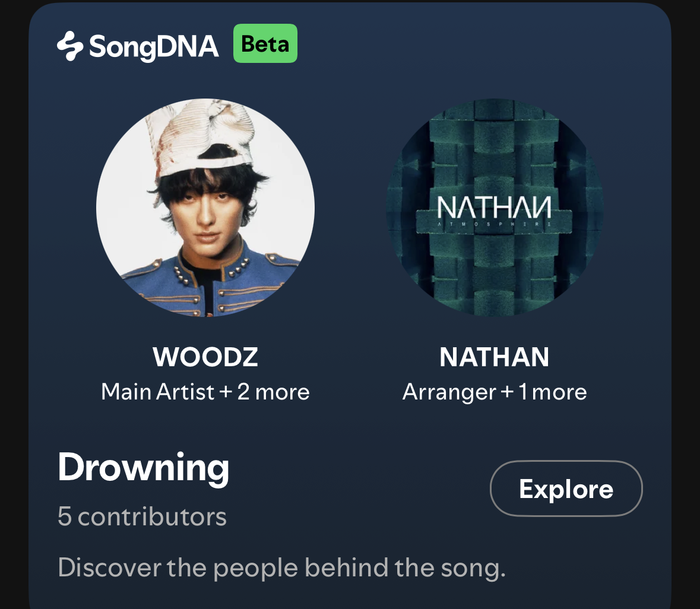Image resolution: width=700 pixels, height=609 pixels.
Task: Select the NATHAN contributor name
Action: (x=494, y=357)
